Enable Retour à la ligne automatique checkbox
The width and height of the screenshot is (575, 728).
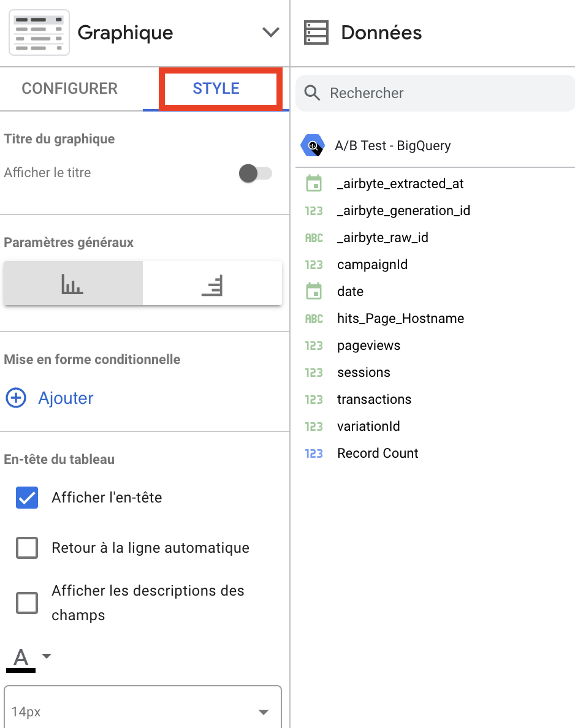coord(27,548)
